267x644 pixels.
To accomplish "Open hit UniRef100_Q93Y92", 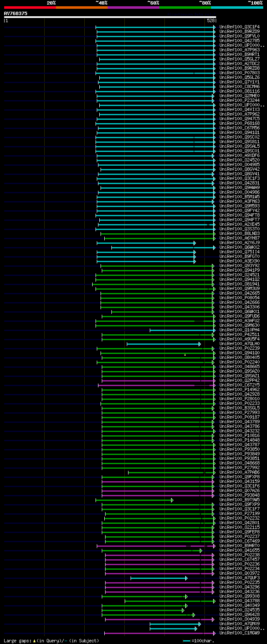I will (239, 265).
